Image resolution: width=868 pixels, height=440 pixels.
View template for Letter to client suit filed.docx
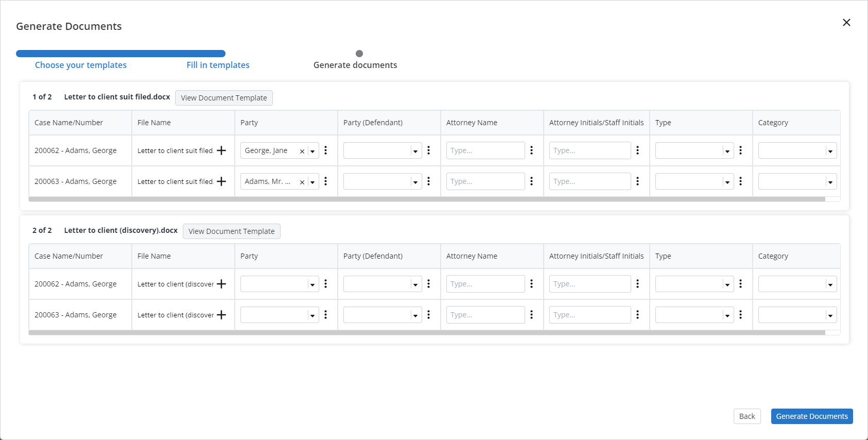(224, 98)
